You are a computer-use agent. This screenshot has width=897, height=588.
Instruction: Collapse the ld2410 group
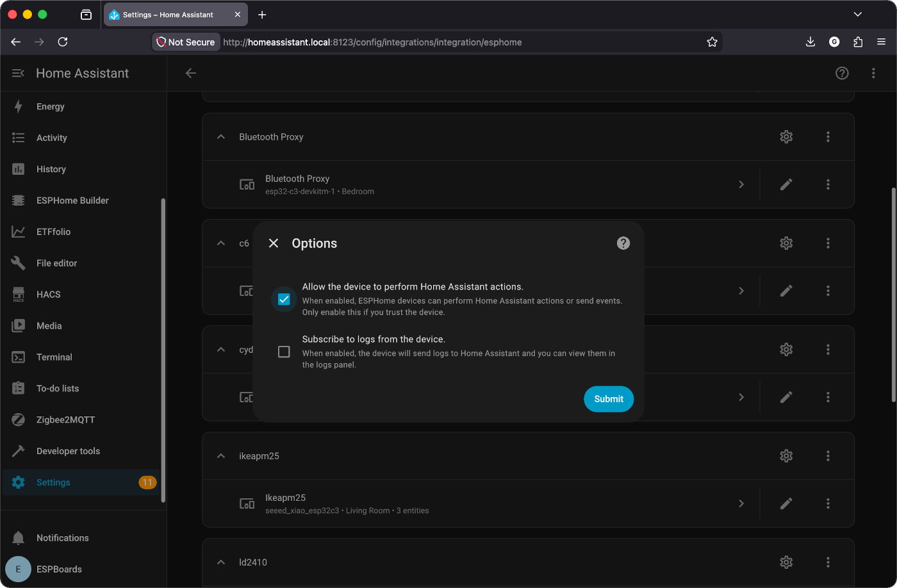[221, 562]
